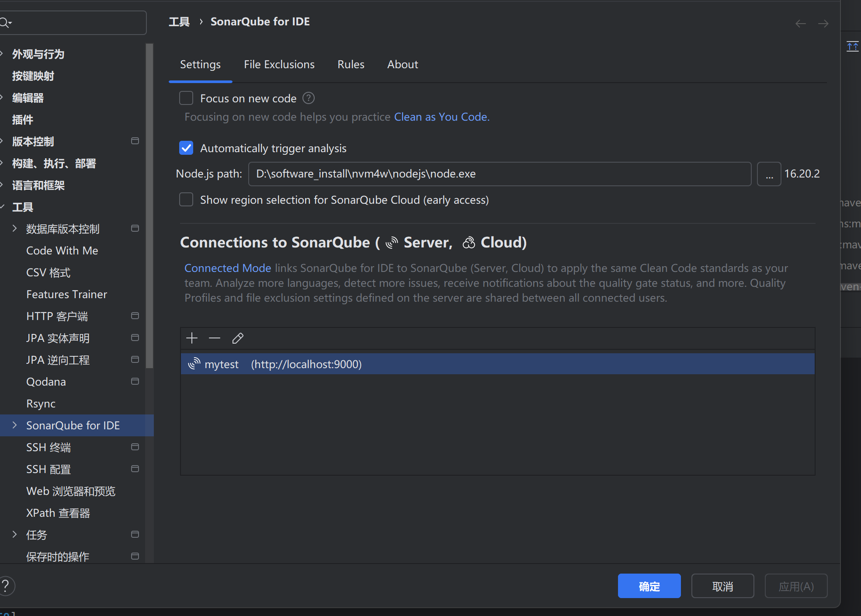Open help via bottom-left question mark
Image resolution: width=861 pixels, height=616 pixels.
pos(7,586)
